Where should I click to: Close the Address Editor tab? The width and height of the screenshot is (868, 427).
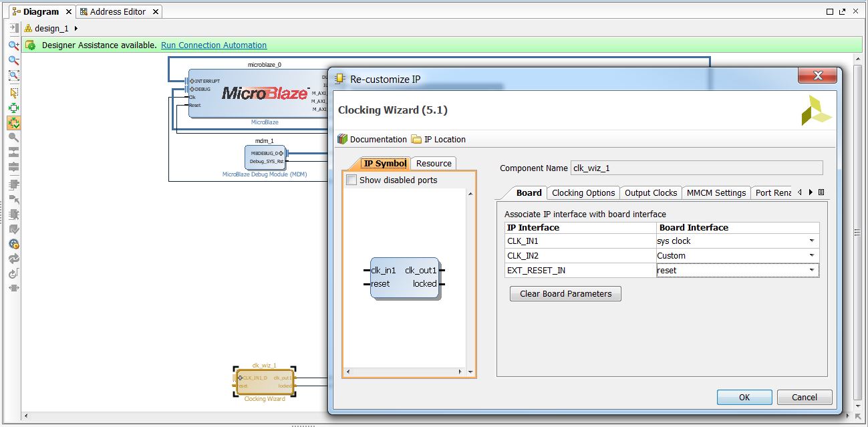pyautogui.click(x=156, y=12)
